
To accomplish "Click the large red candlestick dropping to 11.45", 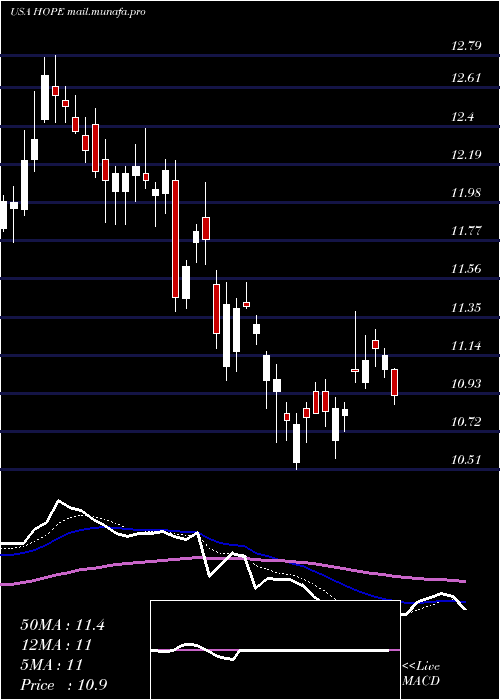I will [x=176, y=239].
